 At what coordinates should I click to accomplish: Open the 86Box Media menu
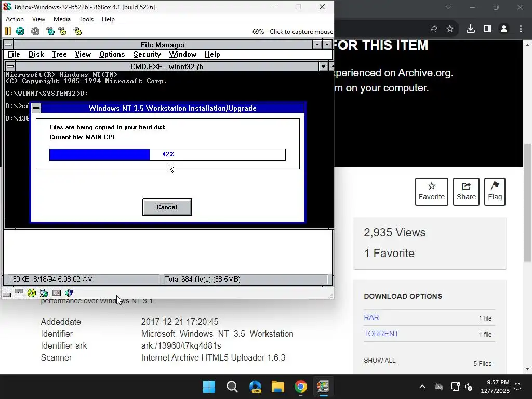[62, 19]
